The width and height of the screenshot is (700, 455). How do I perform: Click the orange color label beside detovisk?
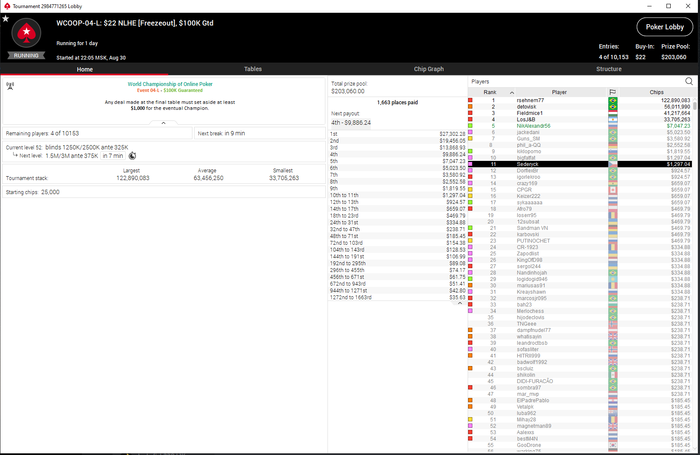pos(470,107)
